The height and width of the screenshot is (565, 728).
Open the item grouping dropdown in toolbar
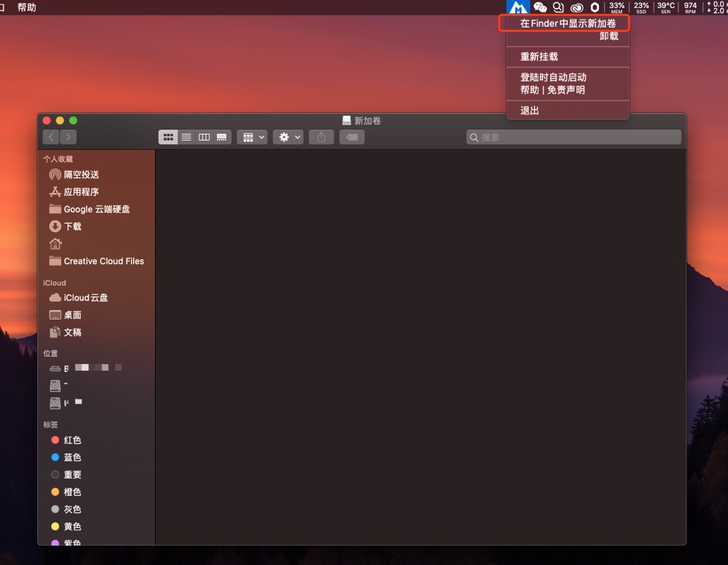[252, 136]
